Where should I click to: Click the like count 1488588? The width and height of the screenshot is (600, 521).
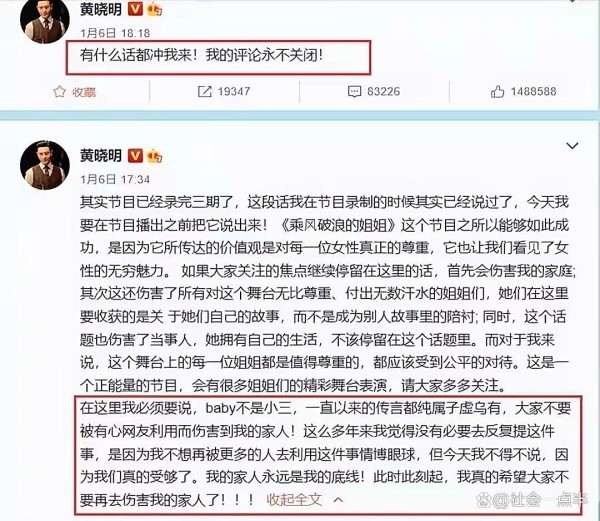pos(533,91)
